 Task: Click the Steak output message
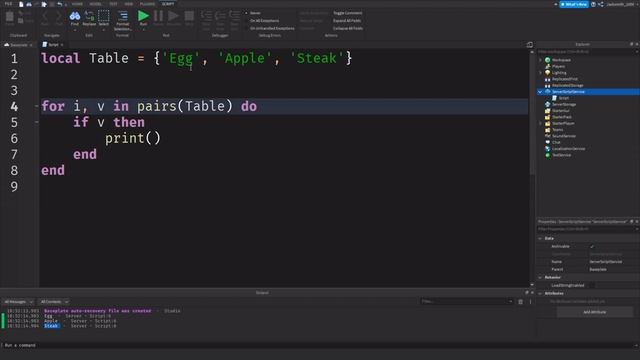click(51, 326)
